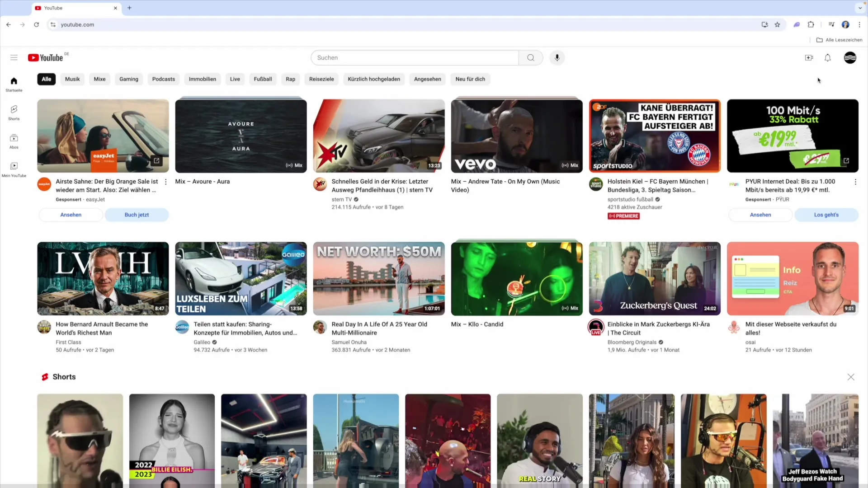
Task: Open the Create video icon
Action: 810,57
